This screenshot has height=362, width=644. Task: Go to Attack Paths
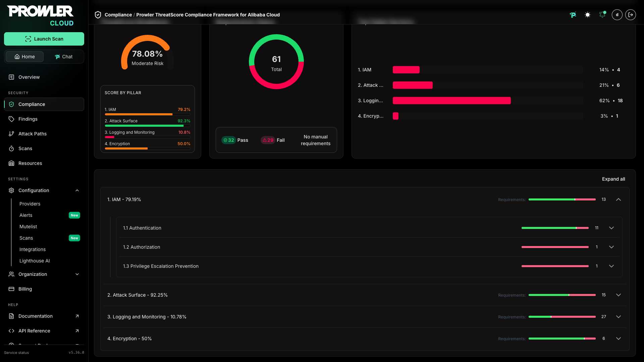coord(44,134)
